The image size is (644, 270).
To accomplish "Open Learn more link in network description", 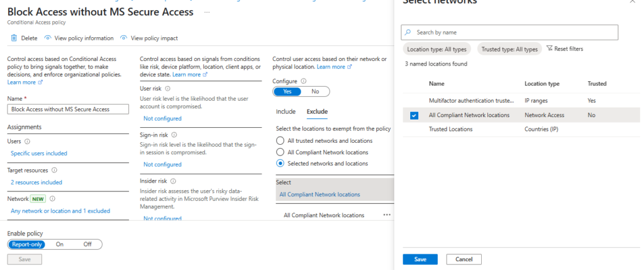I will click(x=334, y=67).
